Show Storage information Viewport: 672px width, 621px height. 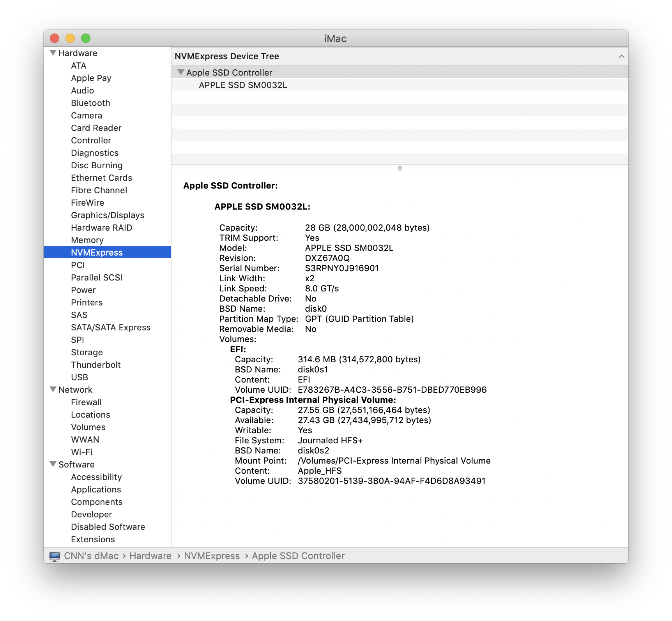tap(87, 352)
